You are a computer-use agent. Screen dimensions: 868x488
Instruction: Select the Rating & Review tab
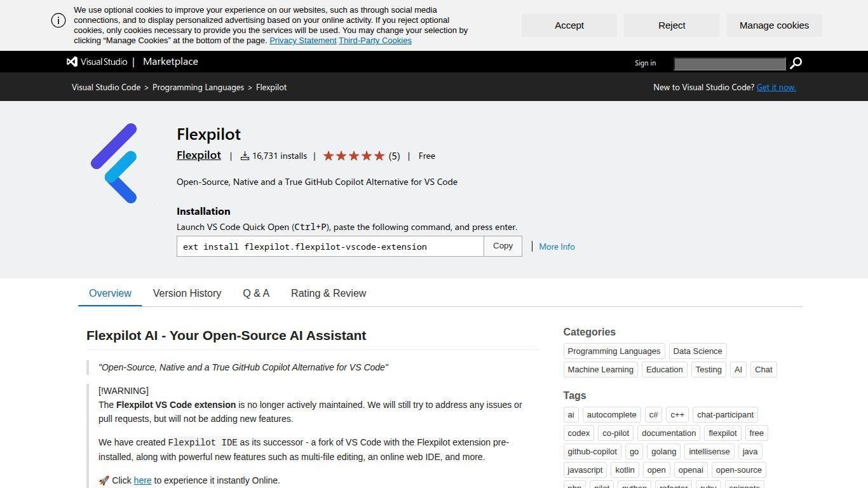pyautogui.click(x=328, y=294)
